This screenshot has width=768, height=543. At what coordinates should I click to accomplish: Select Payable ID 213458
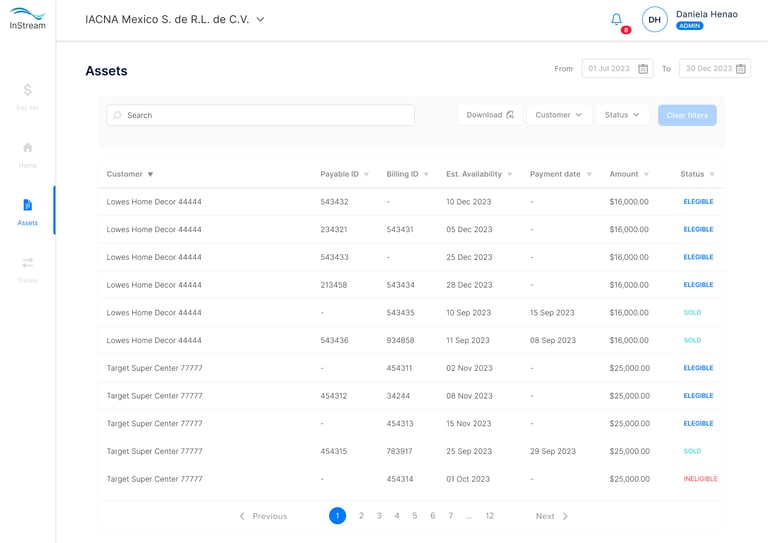[x=334, y=285]
